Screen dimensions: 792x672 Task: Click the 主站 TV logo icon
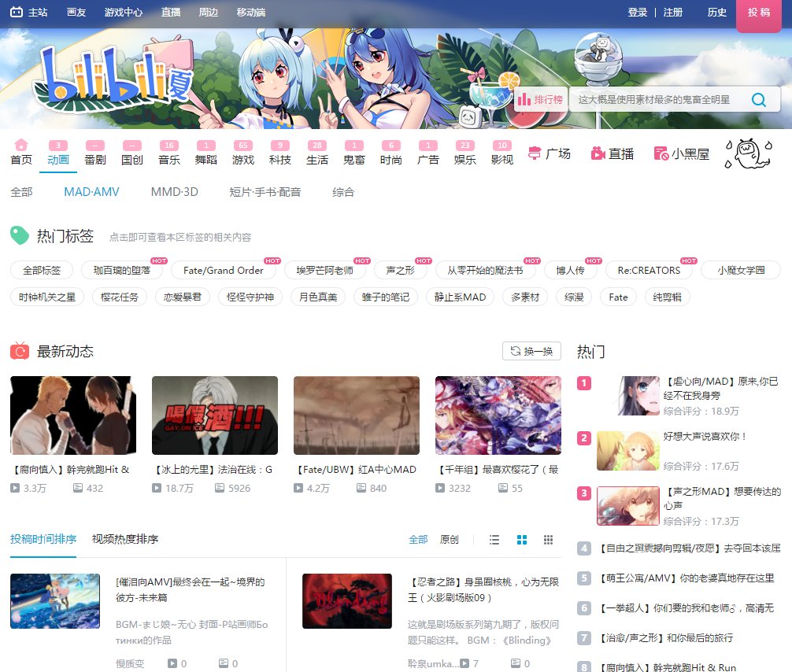click(17, 12)
